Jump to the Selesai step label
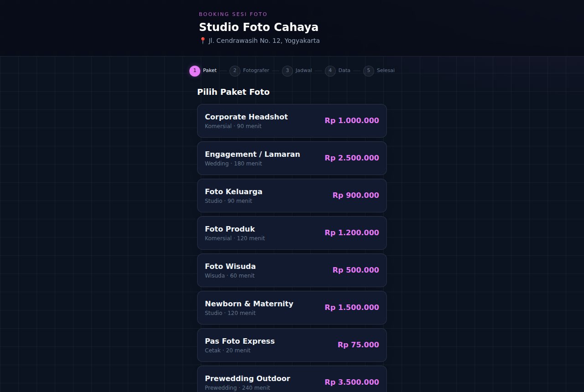This screenshot has height=392, width=584. 386,71
